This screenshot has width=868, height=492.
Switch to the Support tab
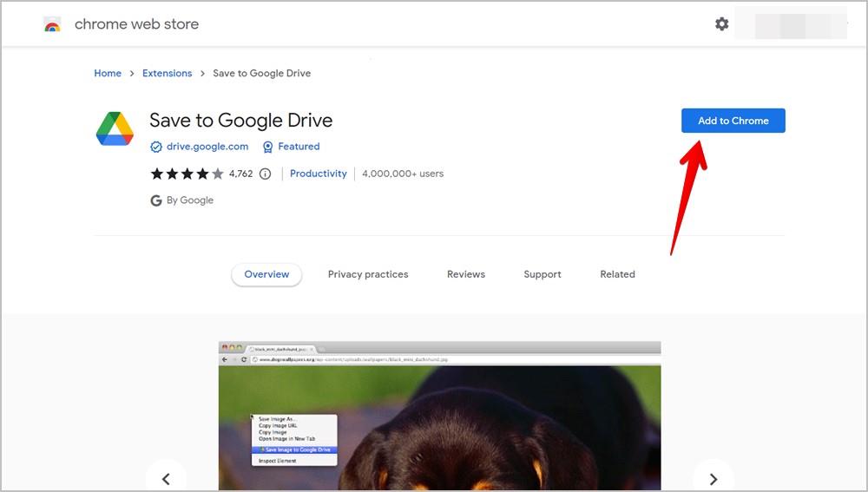click(542, 274)
